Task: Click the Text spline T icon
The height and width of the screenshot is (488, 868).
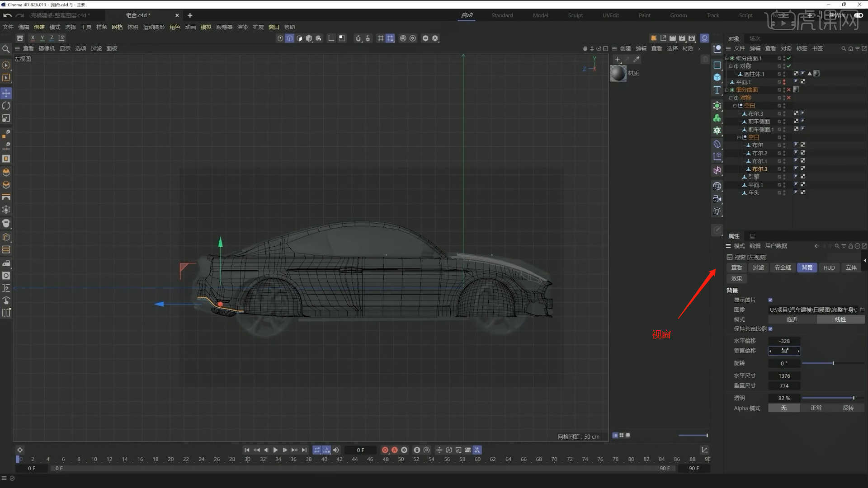Action: coord(717,90)
